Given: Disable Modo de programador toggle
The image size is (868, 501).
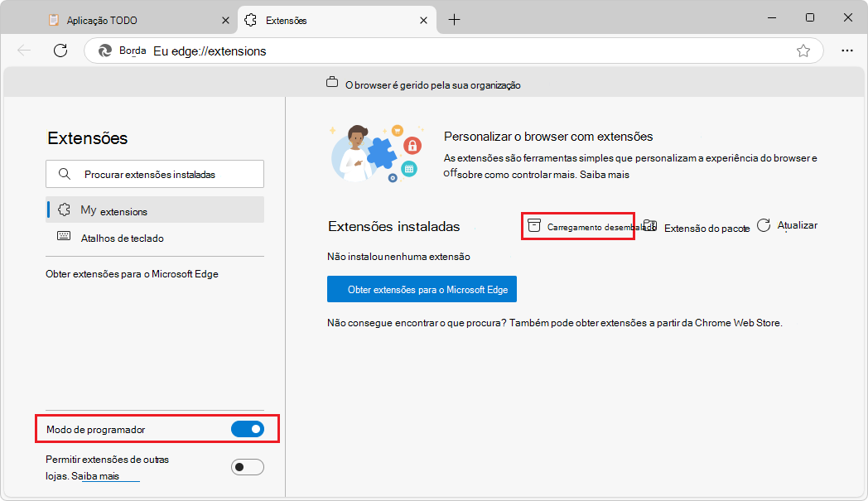Looking at the screenshot, I should [x=248, y=429].
